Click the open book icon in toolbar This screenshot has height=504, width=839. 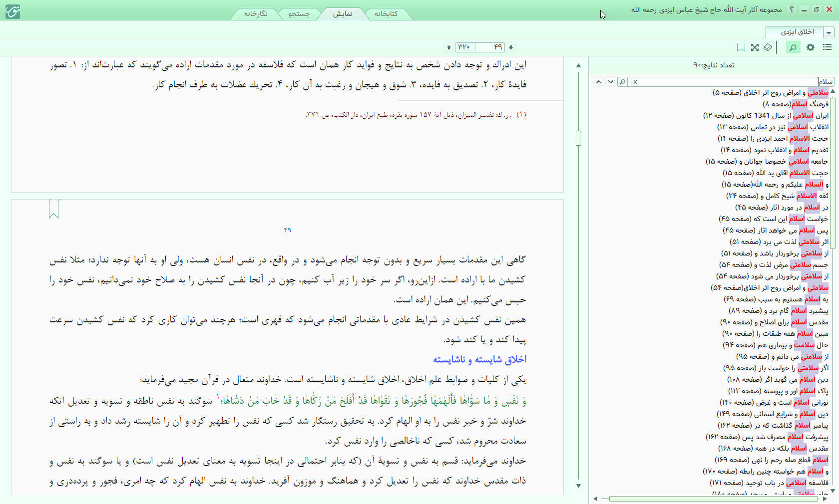click(768, 47)
